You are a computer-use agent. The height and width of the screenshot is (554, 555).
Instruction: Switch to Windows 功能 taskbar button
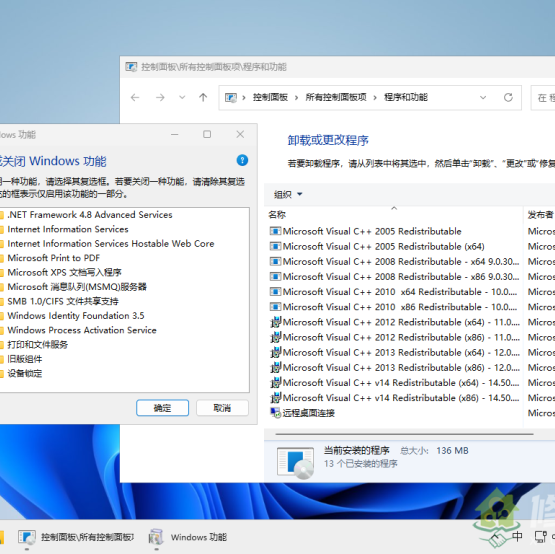[x=188, y=537]
